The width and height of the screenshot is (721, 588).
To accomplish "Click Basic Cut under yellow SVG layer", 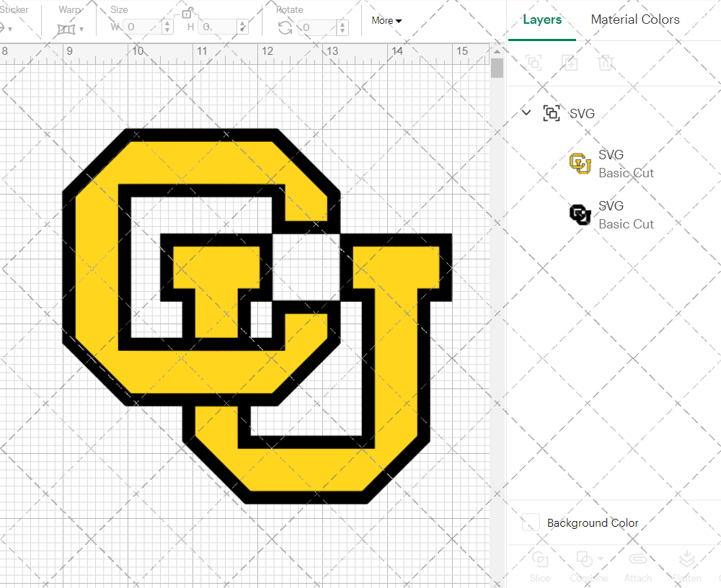I will 626,174.
